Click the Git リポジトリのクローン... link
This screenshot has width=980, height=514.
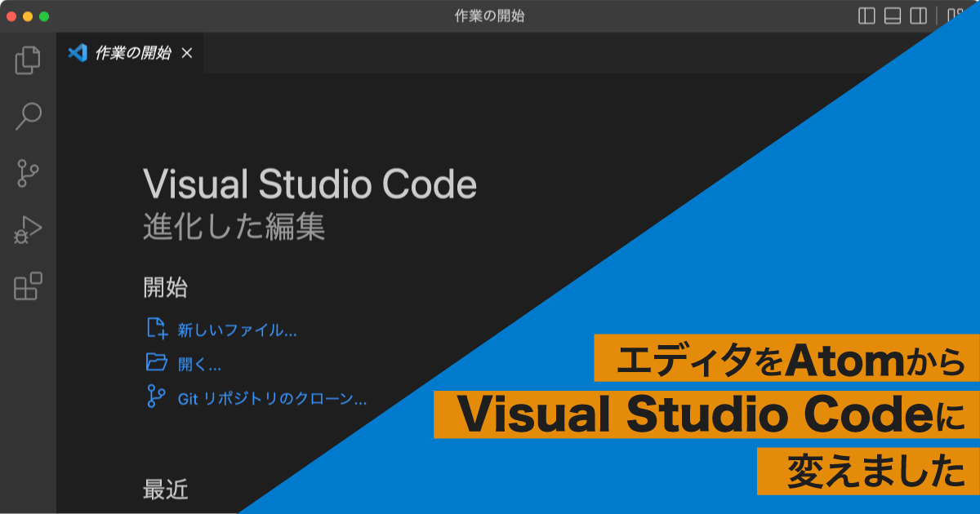click(x=272, y=398)
